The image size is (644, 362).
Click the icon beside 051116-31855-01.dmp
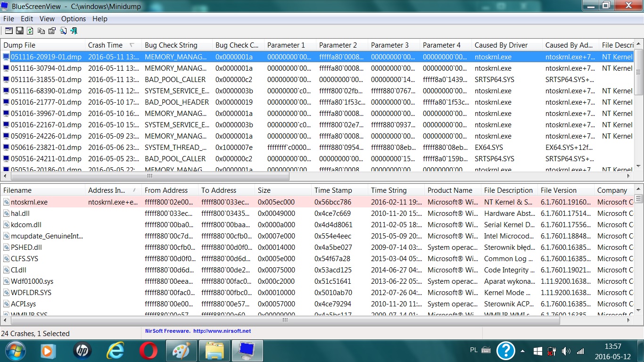pos(6,80)
